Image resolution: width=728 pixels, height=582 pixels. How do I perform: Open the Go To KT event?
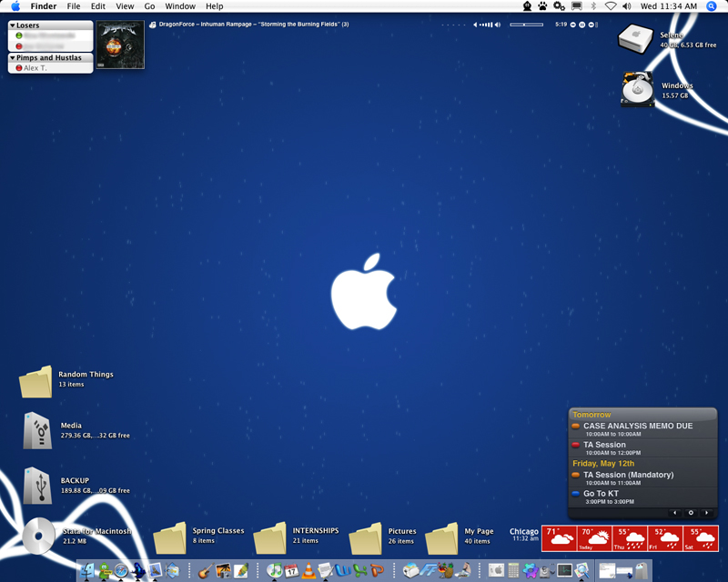pos(642,497)
